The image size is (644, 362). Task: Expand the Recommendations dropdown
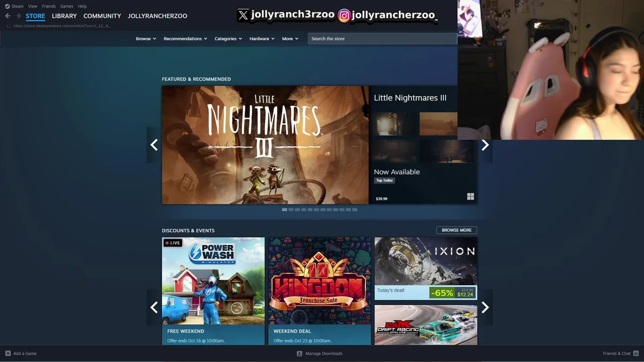(185, 39)
